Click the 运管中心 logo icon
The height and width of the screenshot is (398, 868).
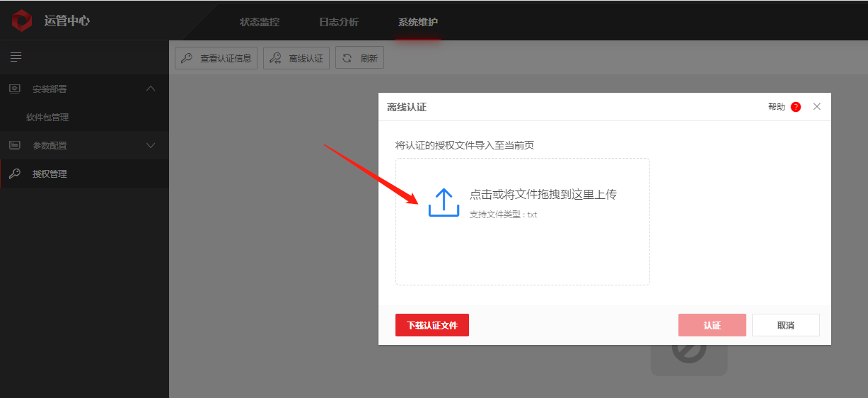pyautogui.click(x=22, y=21)
